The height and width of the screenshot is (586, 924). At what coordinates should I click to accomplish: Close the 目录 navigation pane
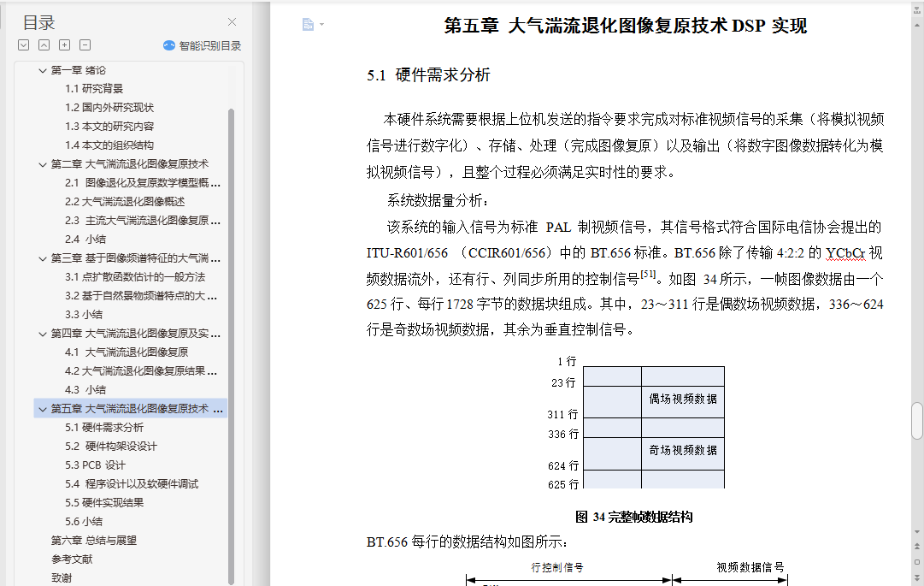[x=232, y=21]
